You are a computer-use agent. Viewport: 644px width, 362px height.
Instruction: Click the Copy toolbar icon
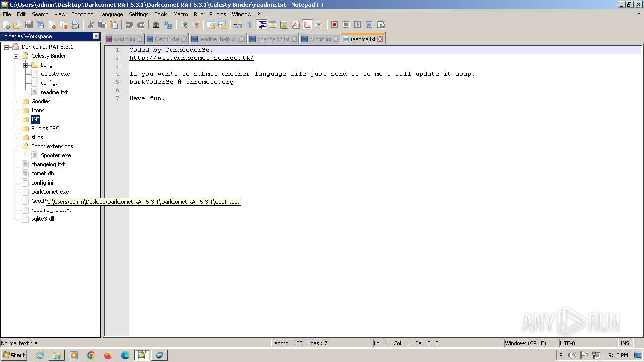(102, 25)
